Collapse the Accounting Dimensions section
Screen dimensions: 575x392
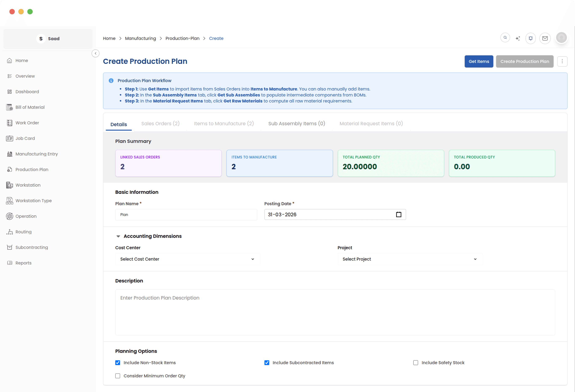pyautogui.click(x=118, y=236)
